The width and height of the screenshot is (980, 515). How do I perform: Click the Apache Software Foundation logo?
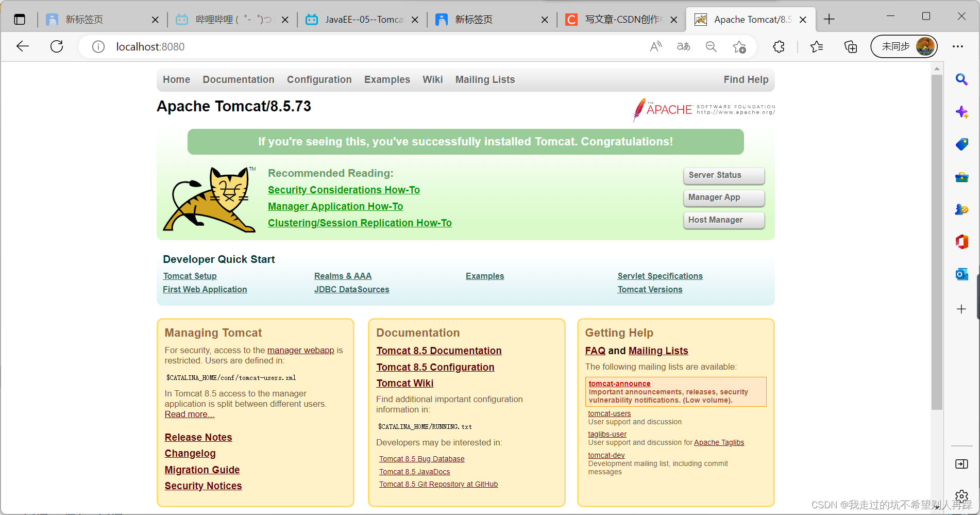(x=704, y=109)
